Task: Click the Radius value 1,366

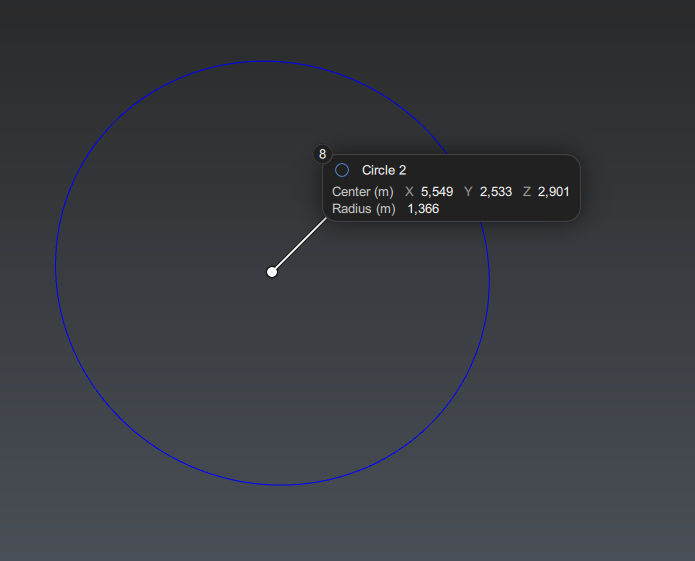Action: [x=423, y=208]
